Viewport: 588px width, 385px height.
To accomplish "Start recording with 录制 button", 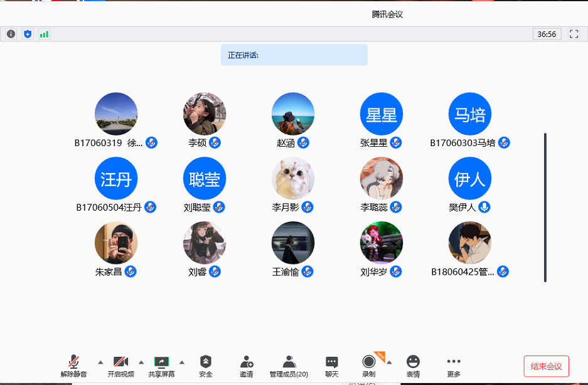I will click(x=369, y=366).
